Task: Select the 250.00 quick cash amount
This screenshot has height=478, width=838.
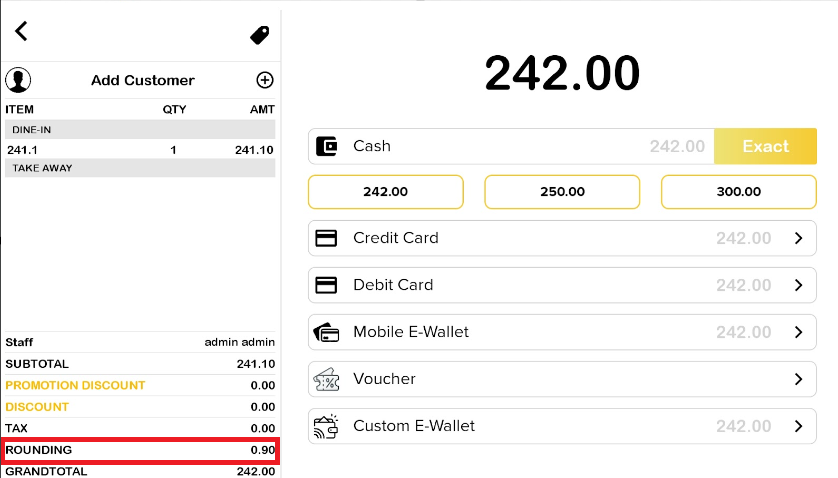Action: (562, 192)
